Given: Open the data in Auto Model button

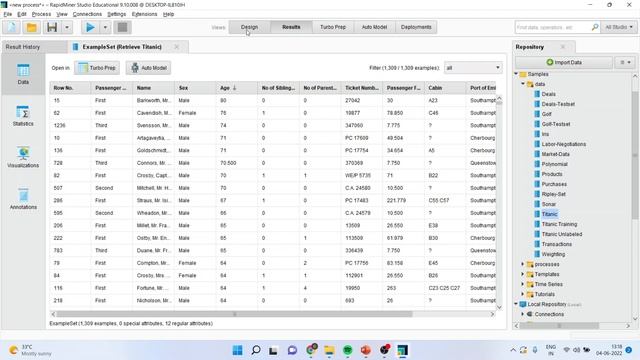Looking at the screenshot, I should tap(148, 68).
